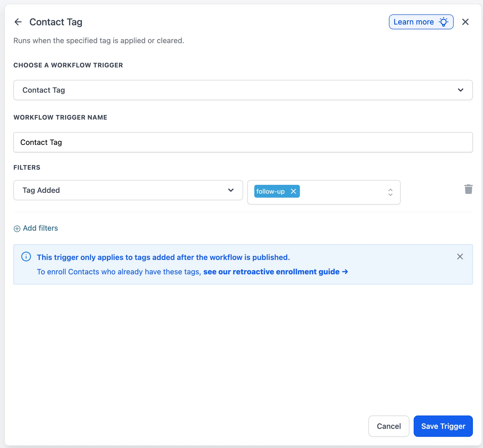Click the info icon in the blue banner

point(26,257)
